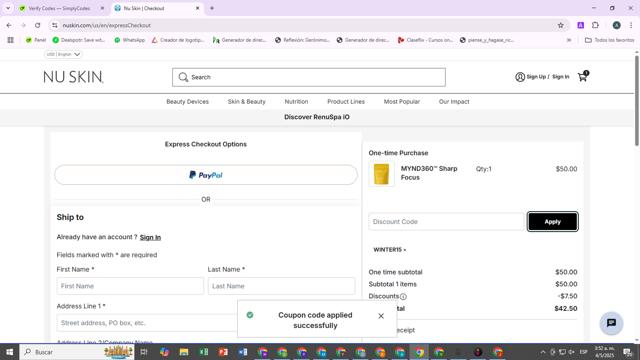Open Word from the taskbar
This screenshot has width=640, height=360.
243,352
